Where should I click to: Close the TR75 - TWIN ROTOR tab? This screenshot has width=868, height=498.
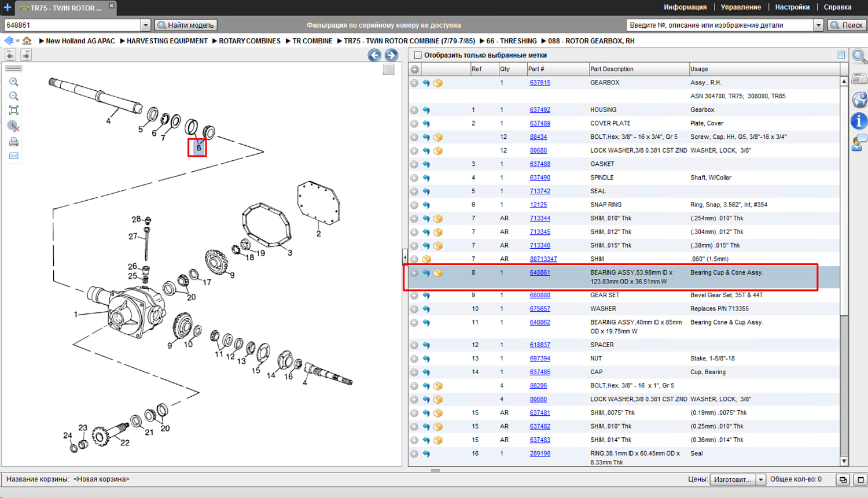(x=112, y=6)
